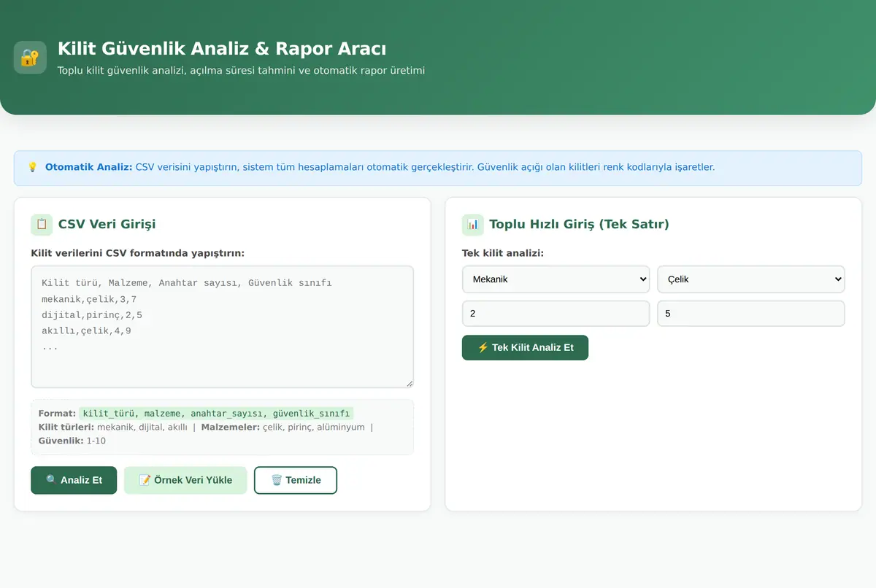Click the padlock app logo icon
The width and height of the screenshot is (876, 588).
(30, 58)
